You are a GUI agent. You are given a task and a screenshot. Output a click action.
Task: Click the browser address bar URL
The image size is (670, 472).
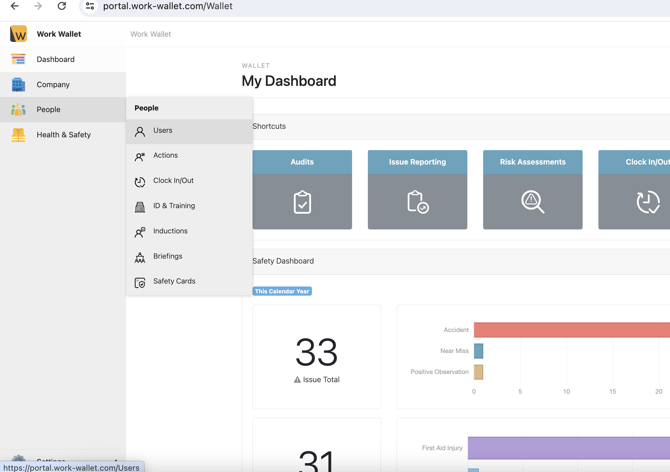click(x=168, y=6)
